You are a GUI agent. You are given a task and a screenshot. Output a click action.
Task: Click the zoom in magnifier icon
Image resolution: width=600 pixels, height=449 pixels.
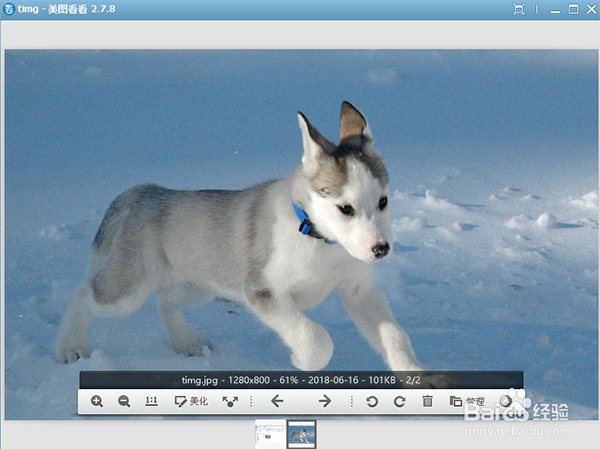point(97,401)
